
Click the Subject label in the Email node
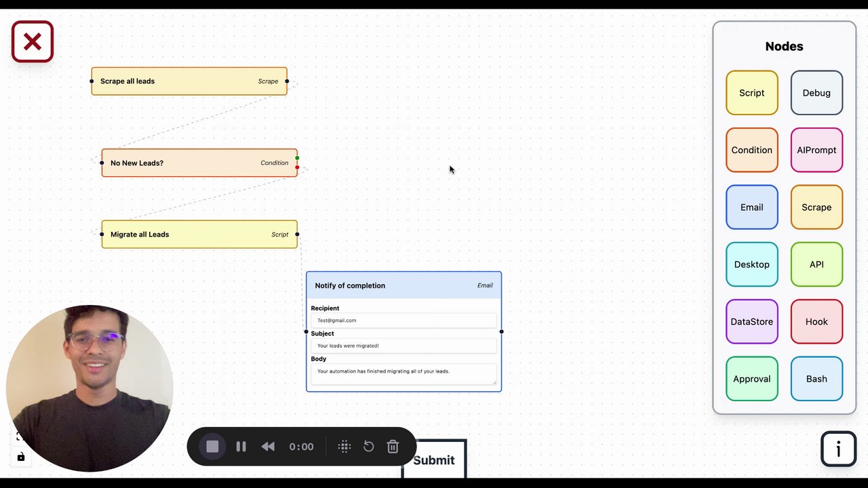pos(323,333)
